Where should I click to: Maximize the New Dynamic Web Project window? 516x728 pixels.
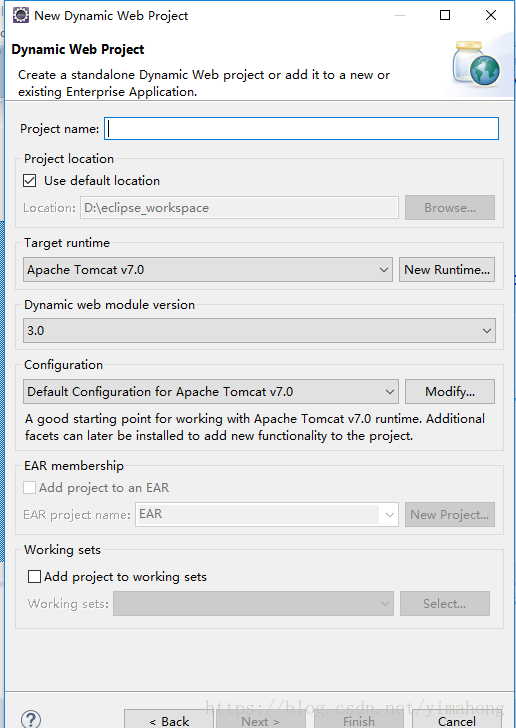(444, 15)
